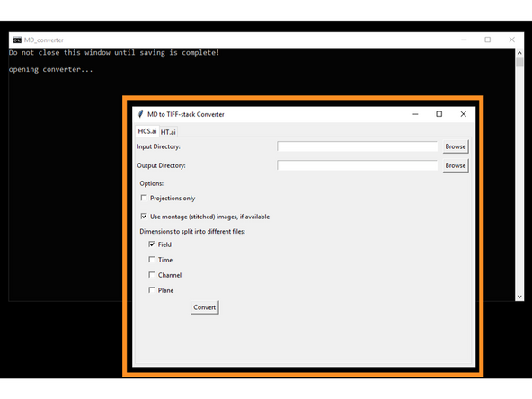
Task: Check the Channel dimension checkbox
Action: tap(152, 275)
